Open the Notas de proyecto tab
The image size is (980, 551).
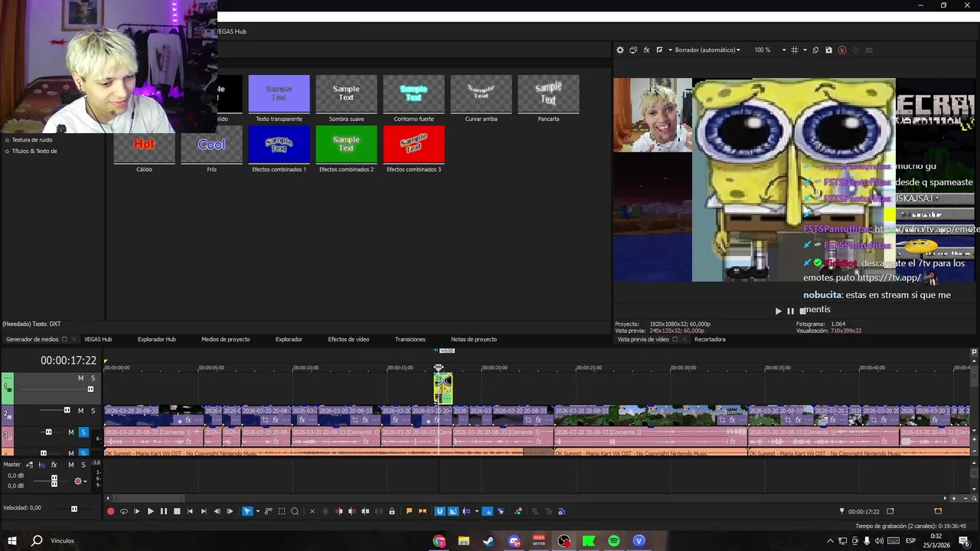tap(474, 339)
